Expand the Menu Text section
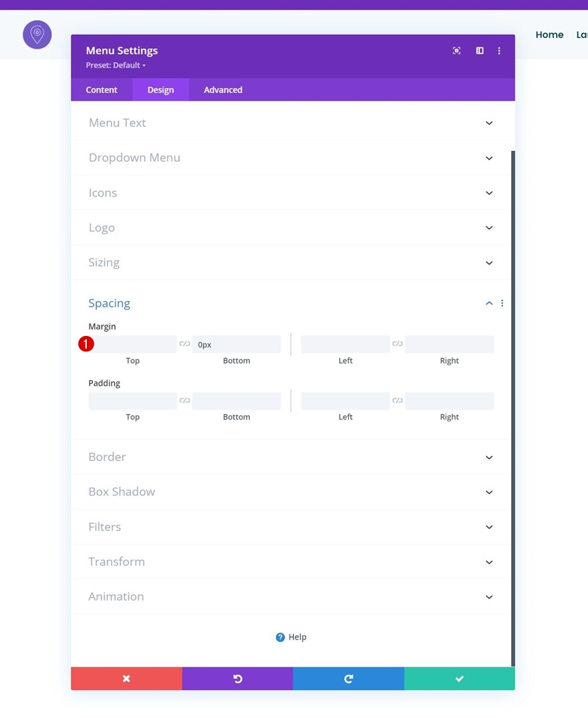588x718 pixels. tap(291, 123)
